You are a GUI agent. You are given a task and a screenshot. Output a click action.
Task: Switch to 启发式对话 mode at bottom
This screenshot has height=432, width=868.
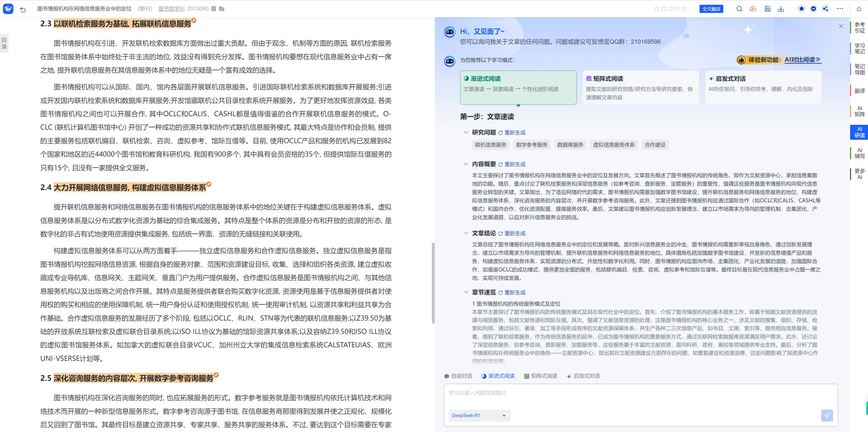tap(583, 376)
